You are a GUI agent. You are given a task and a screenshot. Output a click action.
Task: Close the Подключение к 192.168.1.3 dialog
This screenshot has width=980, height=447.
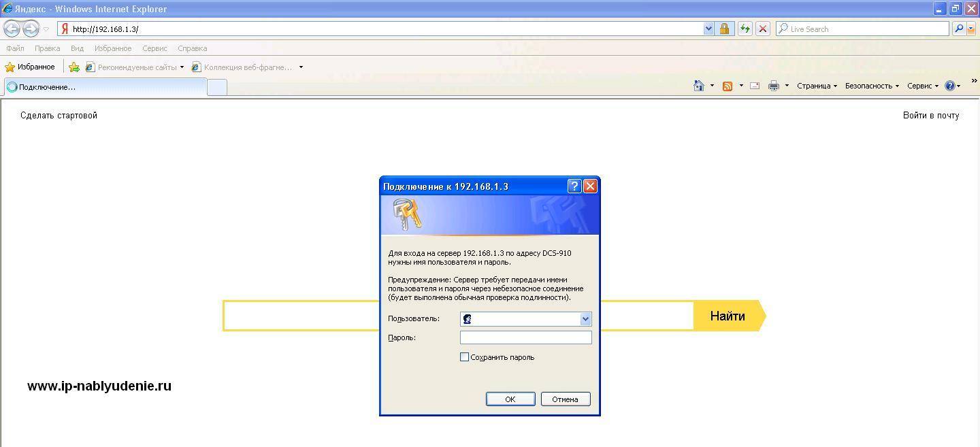click(590, 186)
